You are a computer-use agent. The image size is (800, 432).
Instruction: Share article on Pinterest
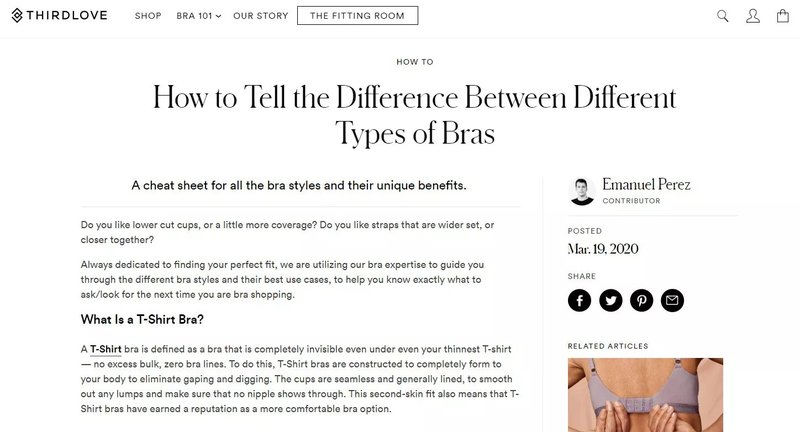click(641, 300)
